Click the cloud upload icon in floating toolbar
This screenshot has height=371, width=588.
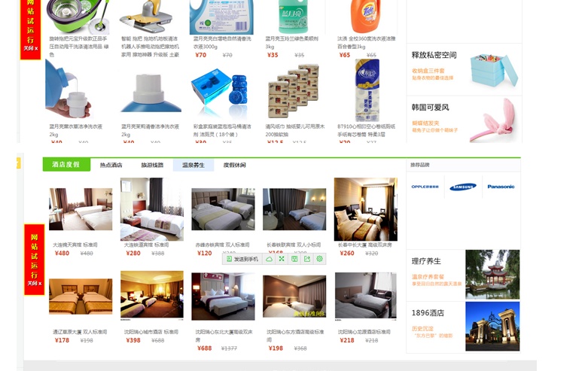(270, 259)
